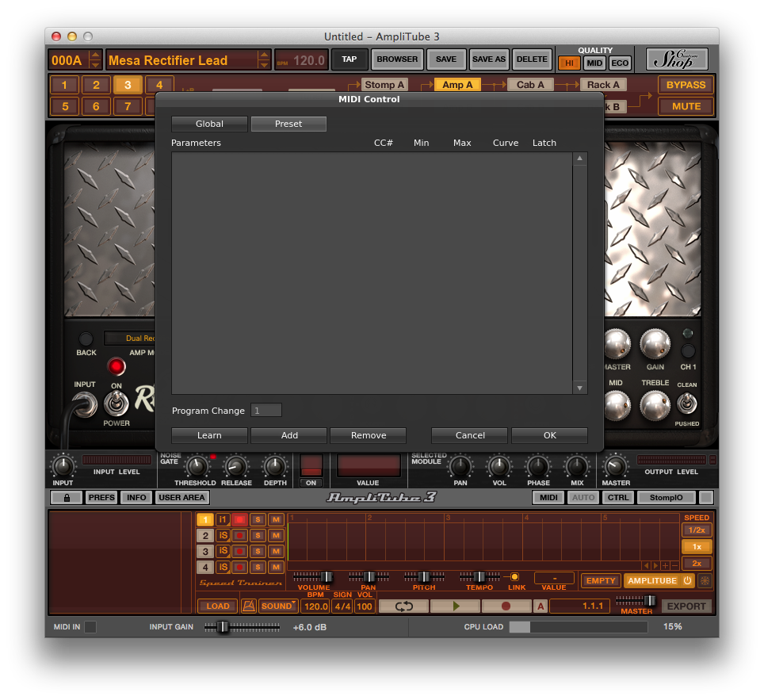The height and width of the screenshot is (700, 764).
Task: Click the BYPASS button
Action: [x=686, y=85]
